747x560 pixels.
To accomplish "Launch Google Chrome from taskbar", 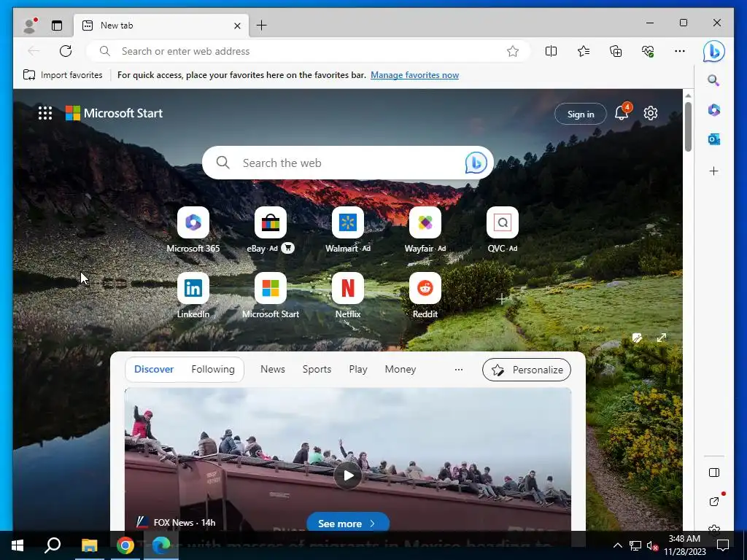I will pyautogui.click(x=125, y=545).
